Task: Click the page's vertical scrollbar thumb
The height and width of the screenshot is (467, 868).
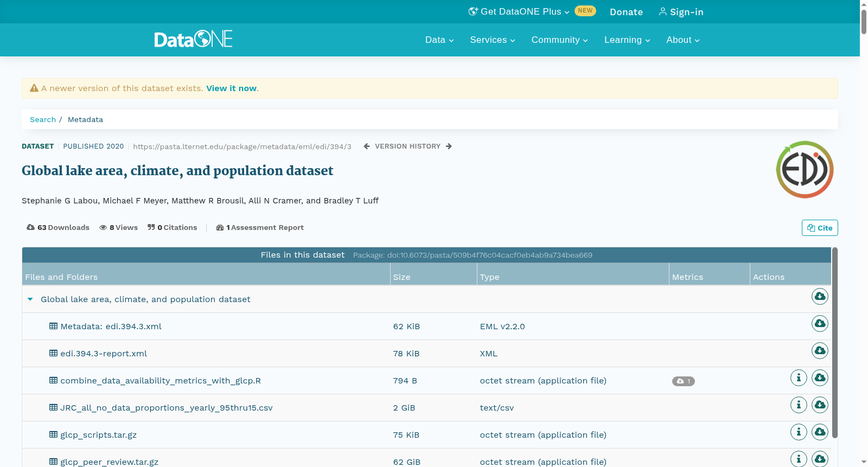Action: [x=864, y=22]
